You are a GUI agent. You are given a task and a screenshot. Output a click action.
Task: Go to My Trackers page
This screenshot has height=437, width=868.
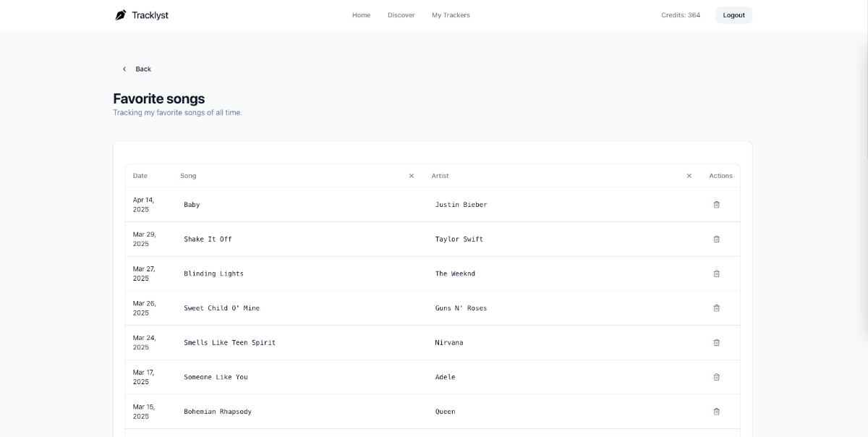451,15
